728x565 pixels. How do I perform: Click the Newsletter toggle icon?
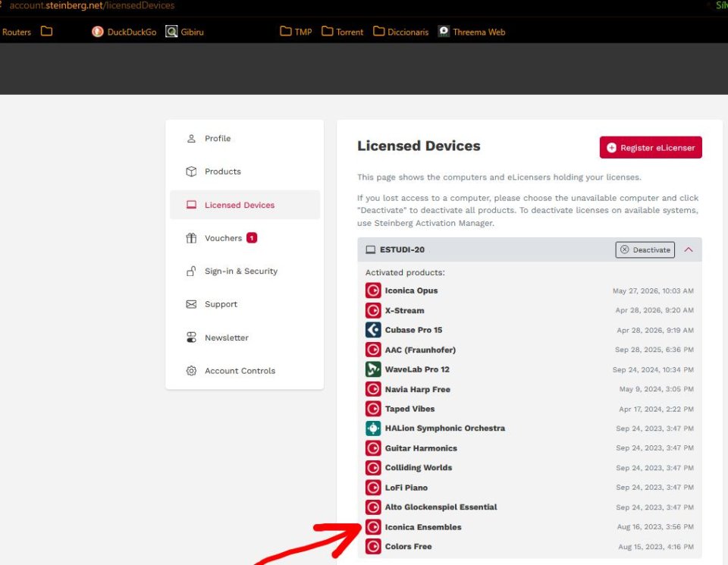[191, 337]
